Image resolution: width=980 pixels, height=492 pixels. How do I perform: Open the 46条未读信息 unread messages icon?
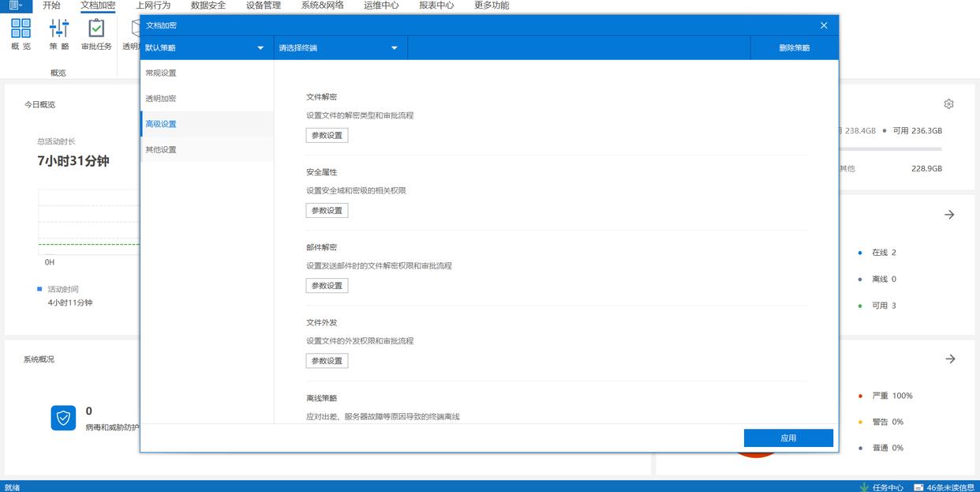click(919, 486)
